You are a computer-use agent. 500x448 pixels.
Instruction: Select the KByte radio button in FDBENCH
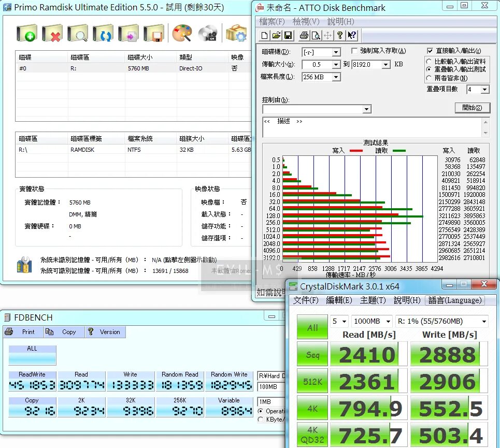261,420
